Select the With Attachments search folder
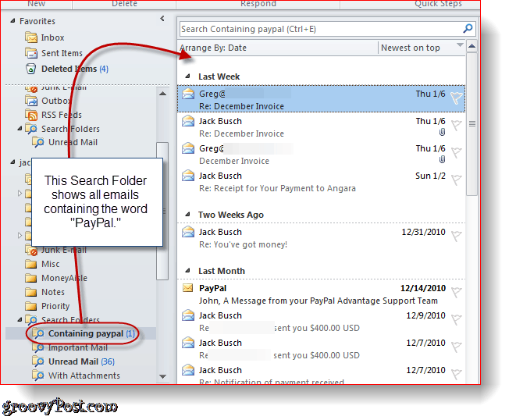Image resolution: width=516 pixels, height=420 pixels. click(77, 376)
